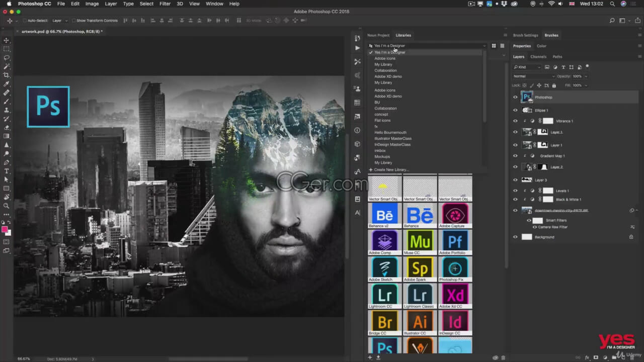Hide the Layer 3 layer
The height and width of the screenshot is (362, 644).
click(x=515, y=180)
